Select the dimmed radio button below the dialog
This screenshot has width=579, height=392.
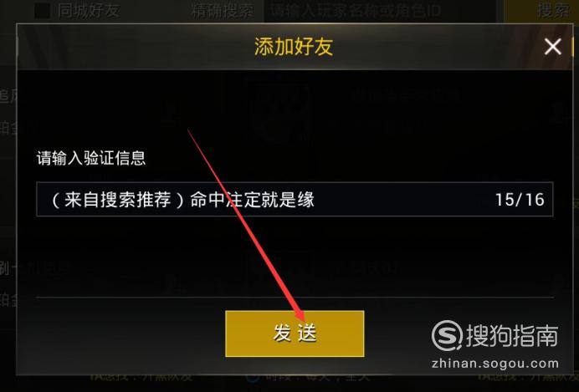tap(253, 377)
